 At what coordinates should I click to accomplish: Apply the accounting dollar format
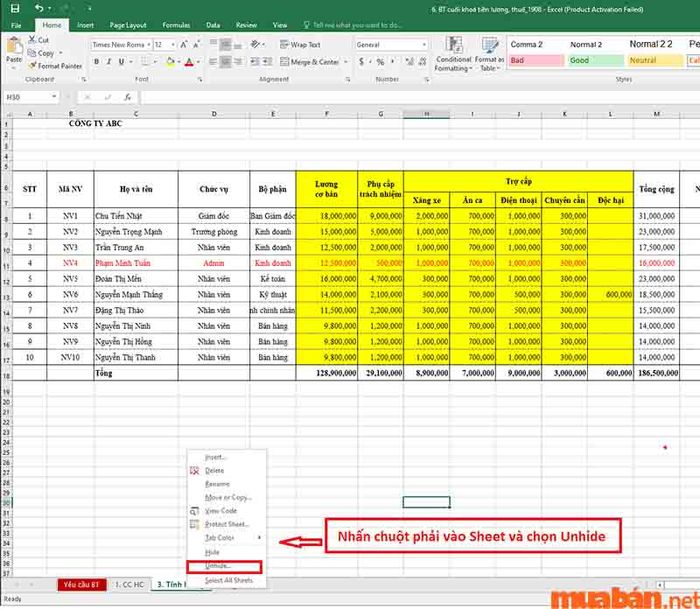coord(361,62)
